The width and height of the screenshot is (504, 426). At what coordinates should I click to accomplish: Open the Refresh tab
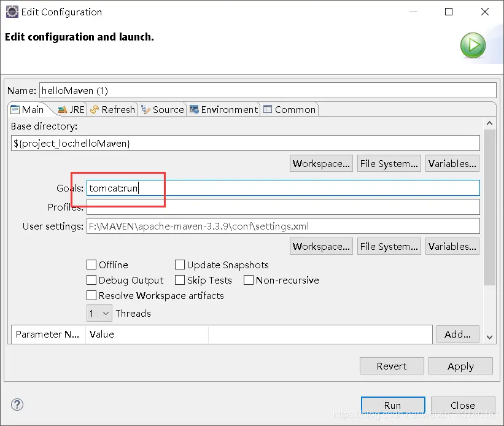tap(112, 110)
